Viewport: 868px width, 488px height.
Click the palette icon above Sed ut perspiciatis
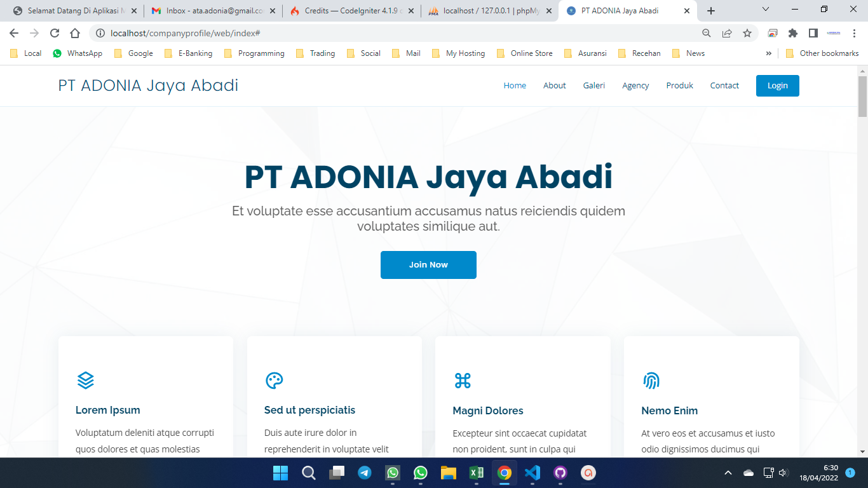tap(274, 381)
